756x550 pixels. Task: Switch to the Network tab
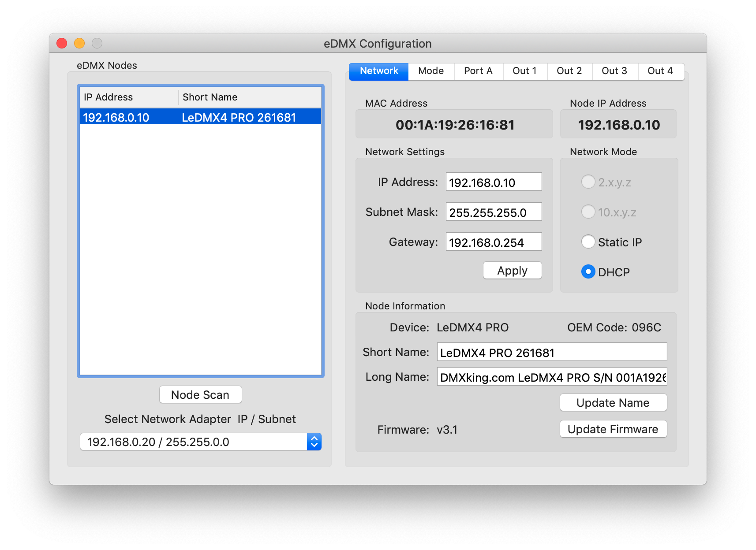tap(379, 71)
